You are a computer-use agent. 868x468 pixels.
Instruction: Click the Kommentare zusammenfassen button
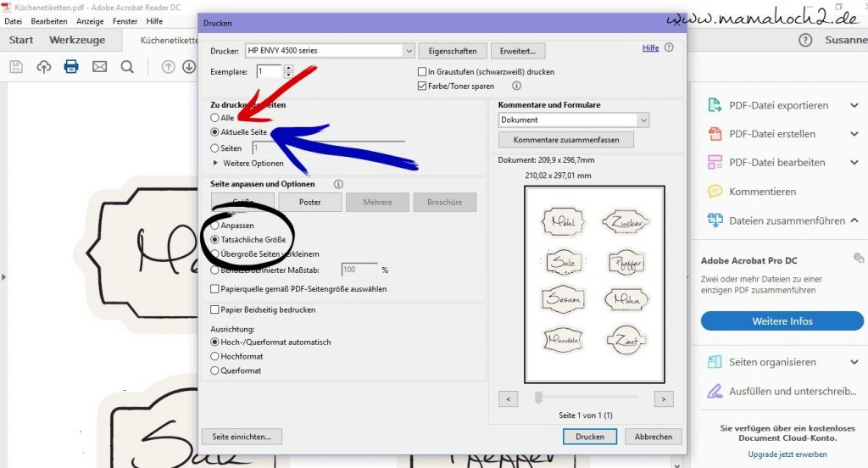click(x=566, y=140)
